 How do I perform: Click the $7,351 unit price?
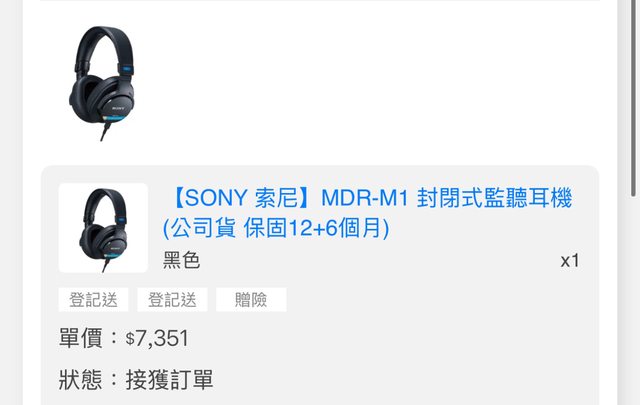click(157, 338)
